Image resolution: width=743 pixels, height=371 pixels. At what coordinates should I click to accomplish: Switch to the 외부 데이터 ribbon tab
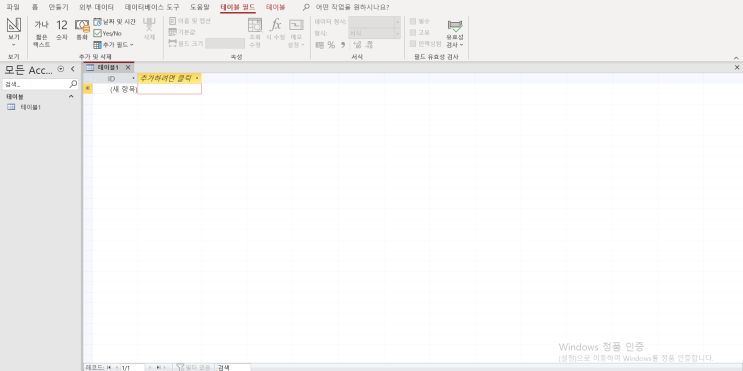pyautogui.click(x=96, y=7)
